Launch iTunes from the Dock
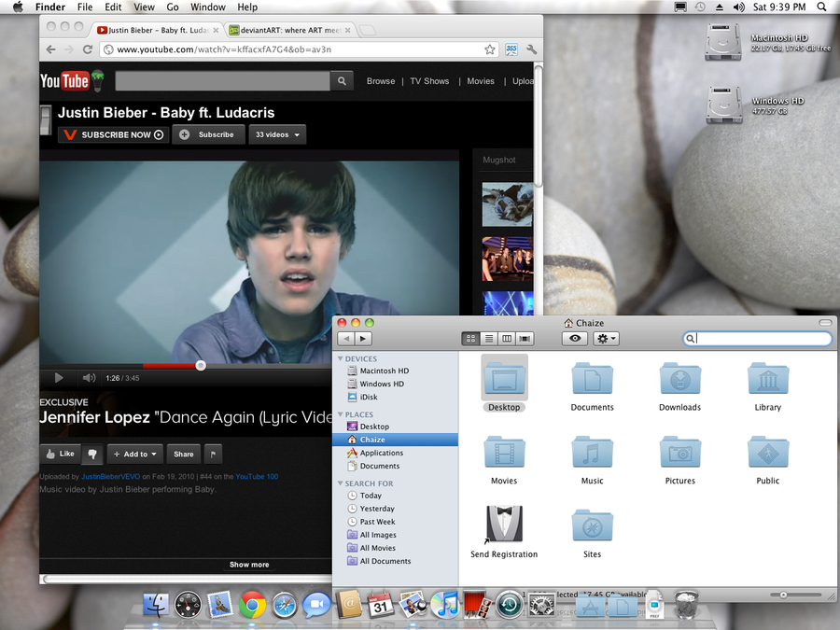Image resolution: width=840 pixels, height=630 pixels. [x=444, y=605]
